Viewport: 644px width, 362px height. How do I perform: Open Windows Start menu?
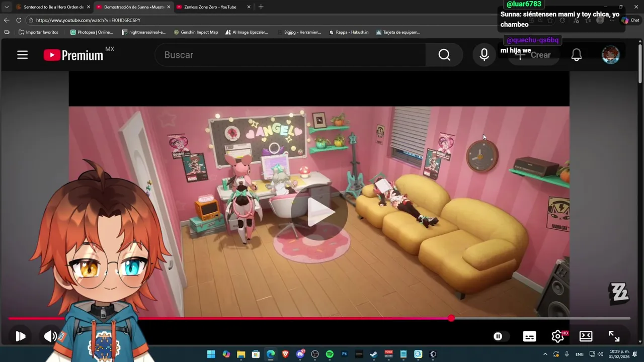[x=211, y=354]
